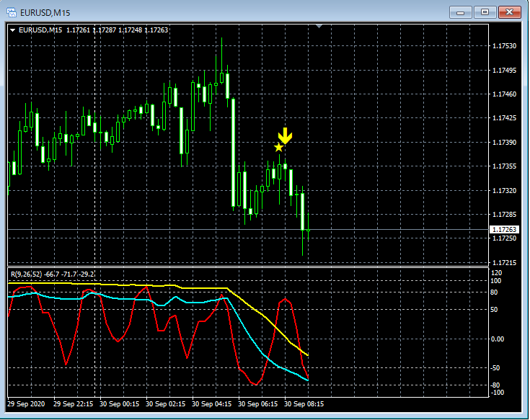Click the 30 Sep 04:15 time label

pyautogui.click(x=211, y=404)
